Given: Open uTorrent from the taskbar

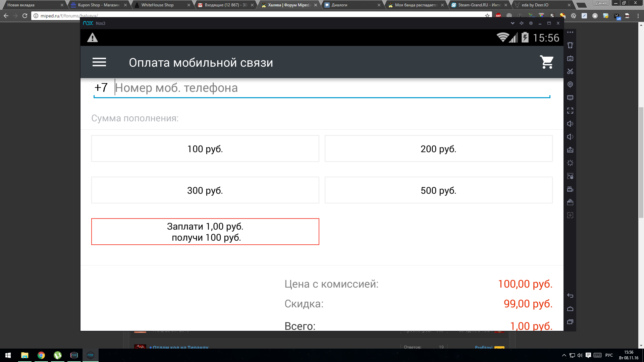Looking at the screenshot, I should pos(58,355).
